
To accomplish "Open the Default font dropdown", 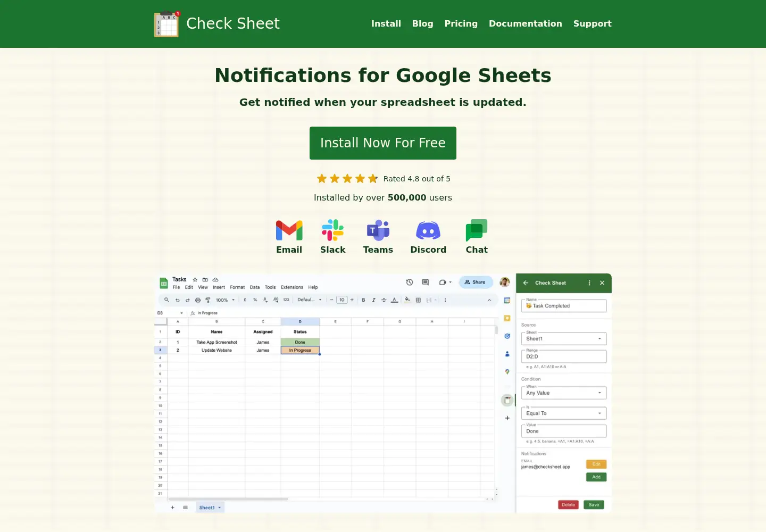I will 310,300.
